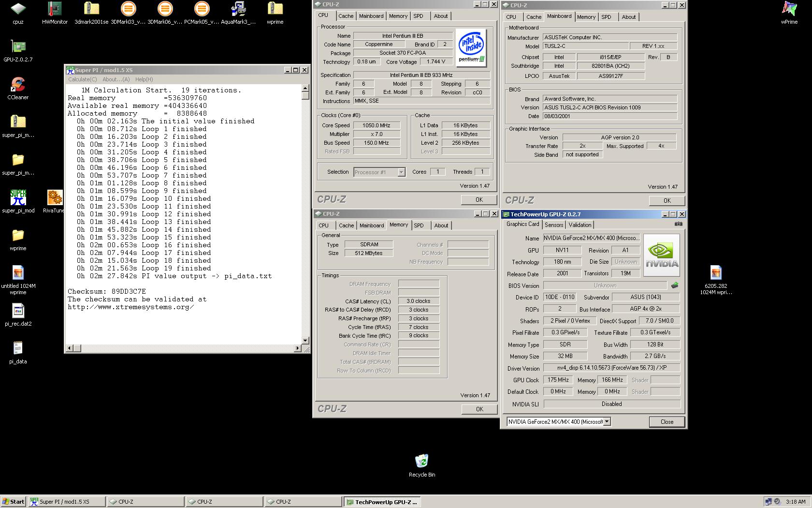
Task: Select the 3DMark03 installer icon
Action: point(128,12)
